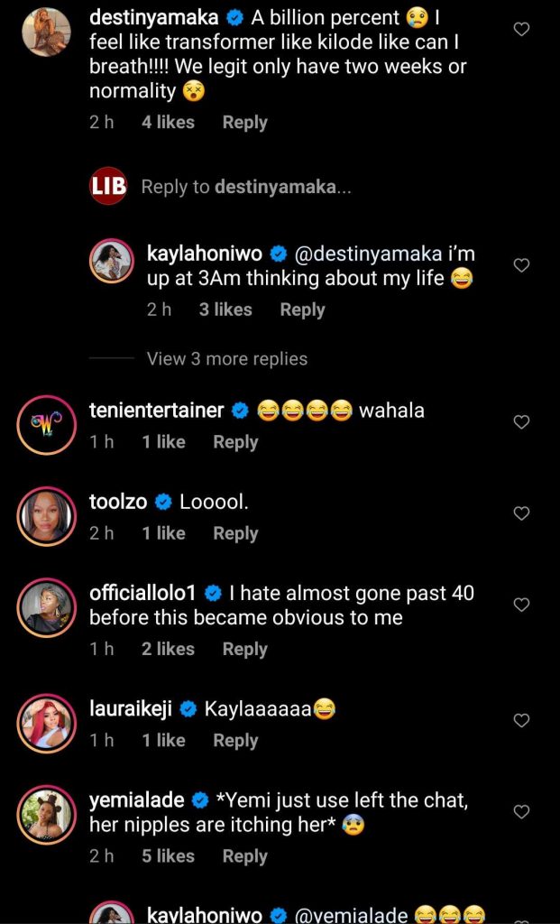This screenshot has height=924, width=560.
Task: Reply to tenientertainer's wahala comment
Action: coord(235,442)
